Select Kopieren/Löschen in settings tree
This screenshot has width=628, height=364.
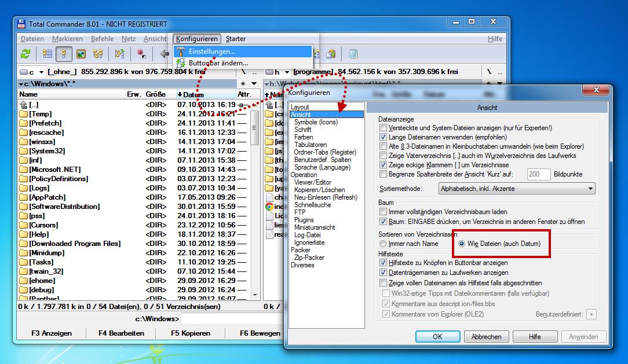tap(319, 190)
